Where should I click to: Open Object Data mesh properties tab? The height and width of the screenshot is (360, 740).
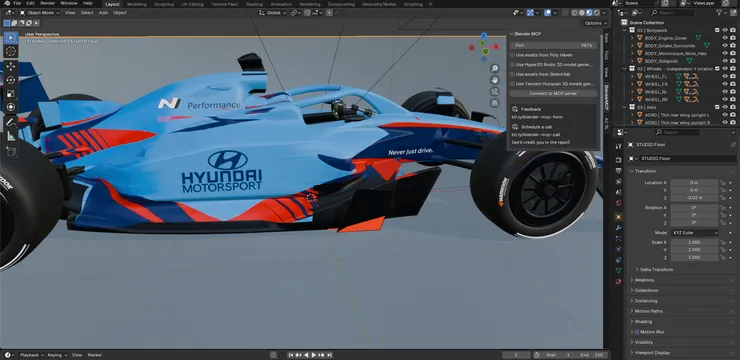(619, 271)
